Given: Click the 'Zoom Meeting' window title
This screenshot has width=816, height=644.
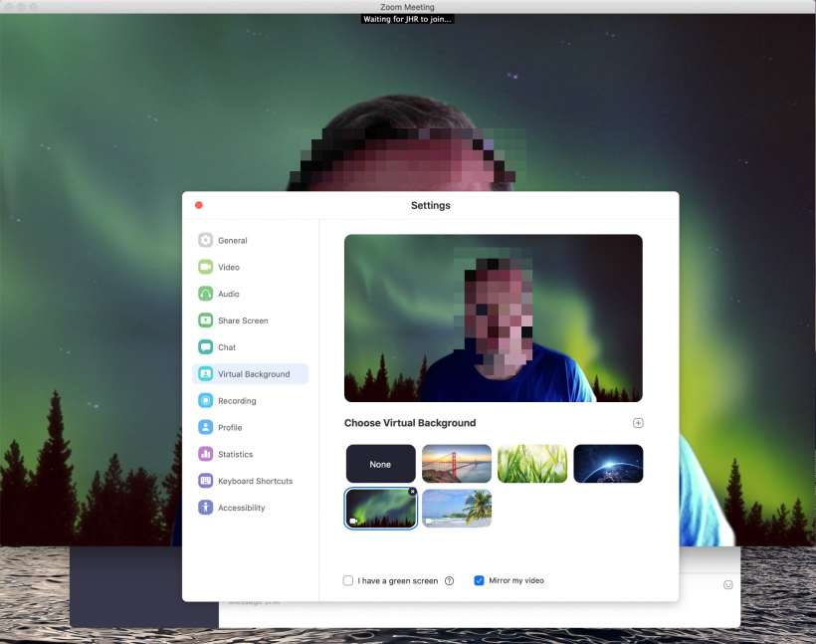Looking at the screenshot, I should [407, 7].
